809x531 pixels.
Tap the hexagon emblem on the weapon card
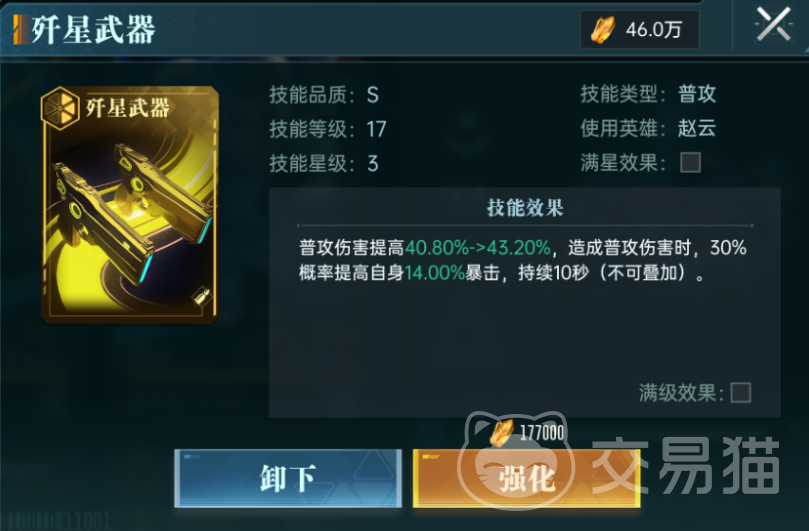click(60, 108)
